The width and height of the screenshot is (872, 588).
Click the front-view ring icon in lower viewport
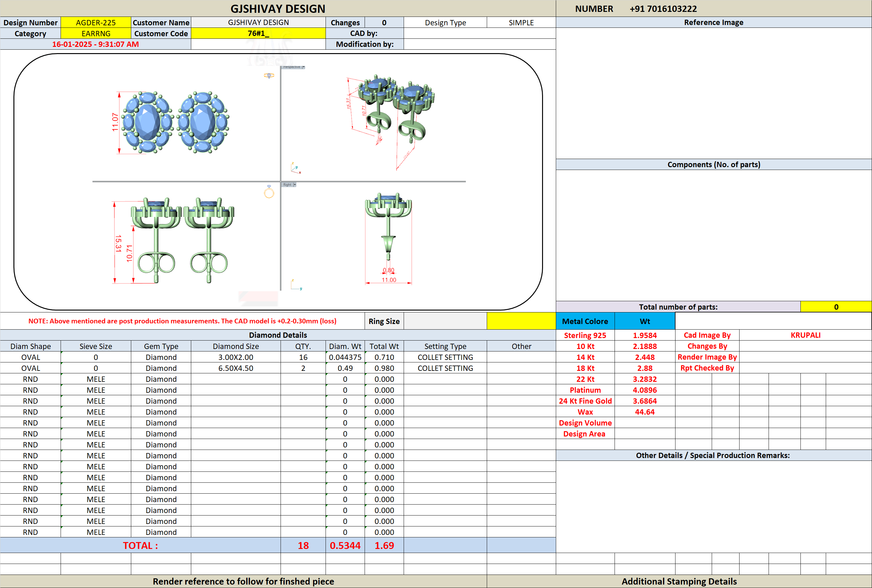[x=269, y=192]
